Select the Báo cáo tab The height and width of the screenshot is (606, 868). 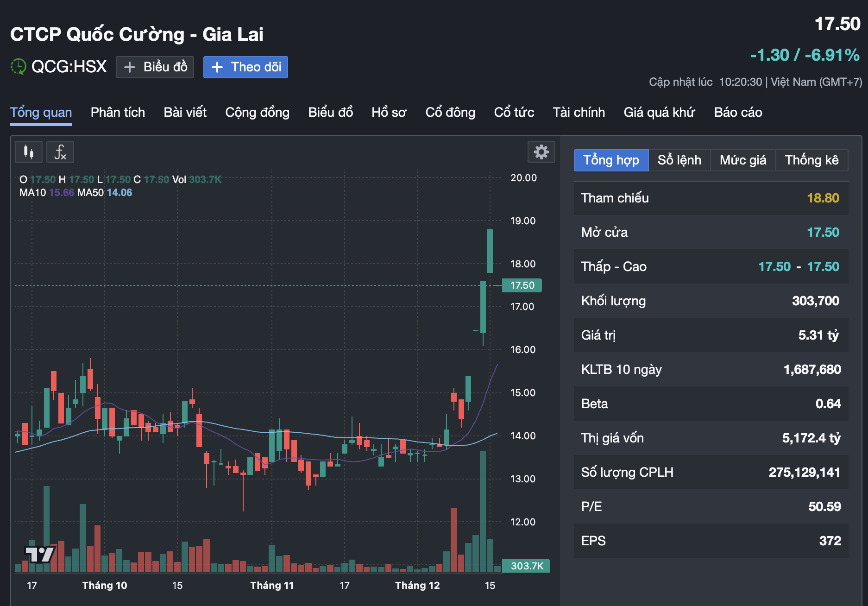point(737,112)
